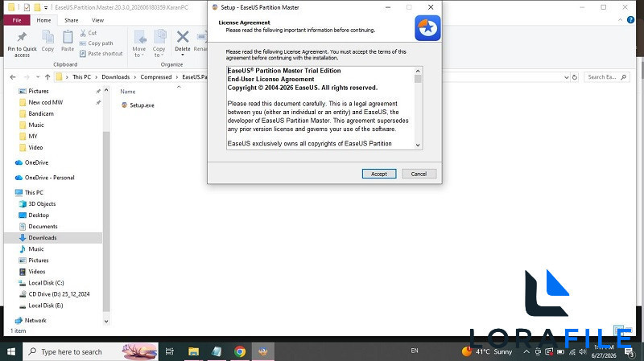Open New cod MW folder
The image size is (644, 361).
point(46,102)
